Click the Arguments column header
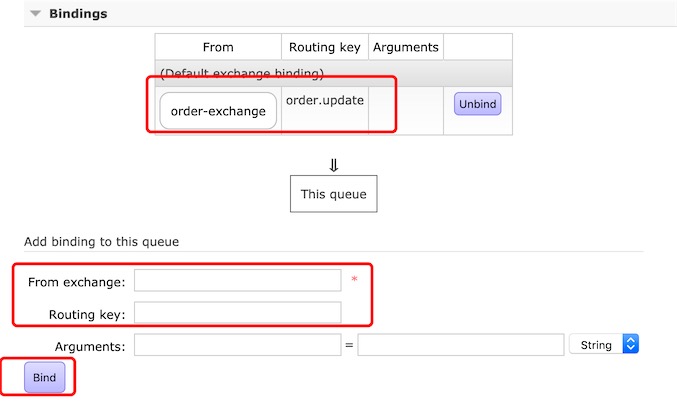Image resolution: width=677 pixels, height=404 pixels. pos(406,47)
